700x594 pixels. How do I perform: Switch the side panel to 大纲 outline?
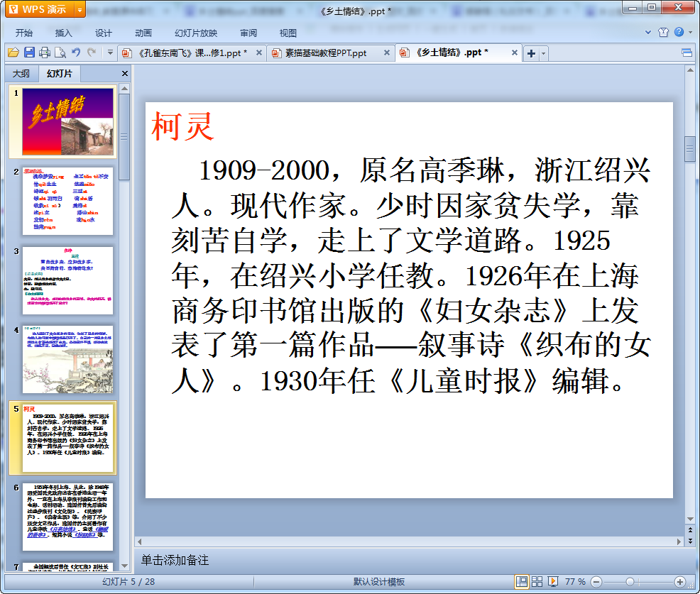coord(21,73)
